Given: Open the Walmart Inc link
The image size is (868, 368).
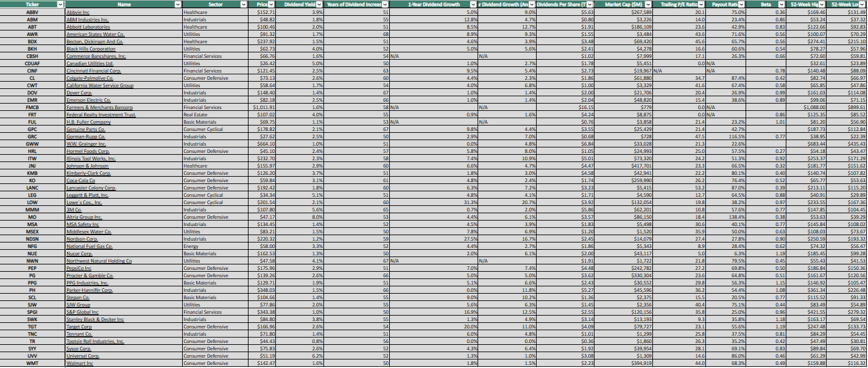Looking at the screenshot, I should point(80,363).
